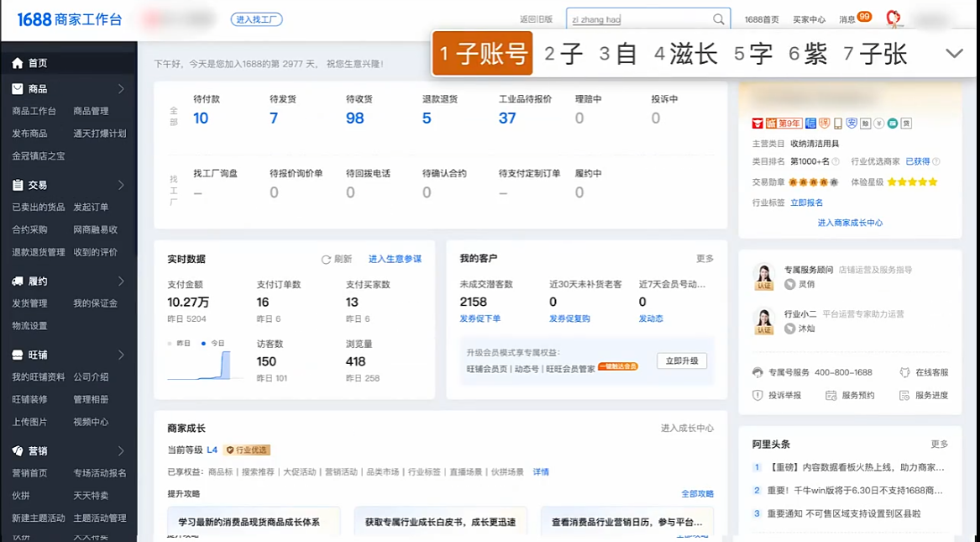This screenshot has width=980, height=542.
Task: Click the user avatar in top bar
Action: tap(894, 18)
